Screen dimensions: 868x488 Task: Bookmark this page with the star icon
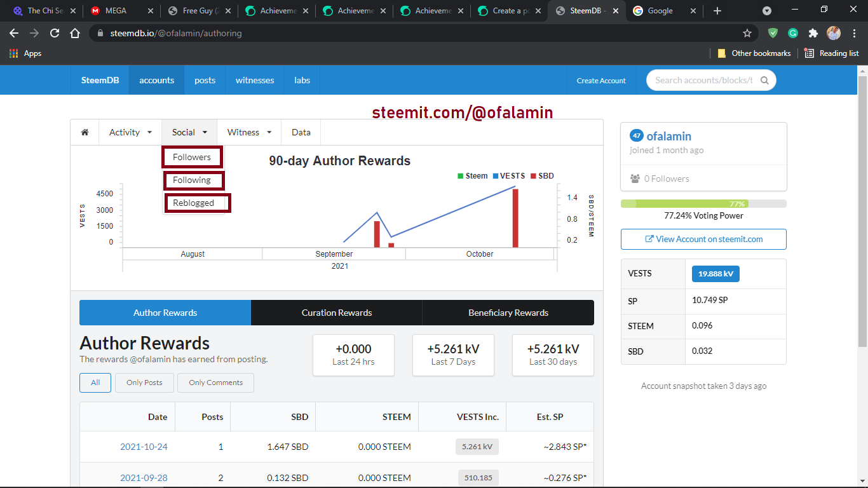pos(747,33)
